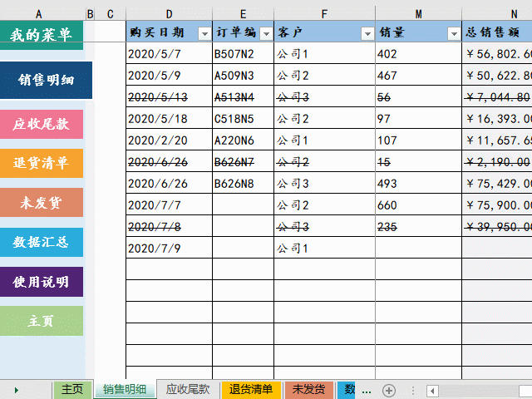Click the ellipsis for more sheet tabs
532x399 pixels.
367,390
